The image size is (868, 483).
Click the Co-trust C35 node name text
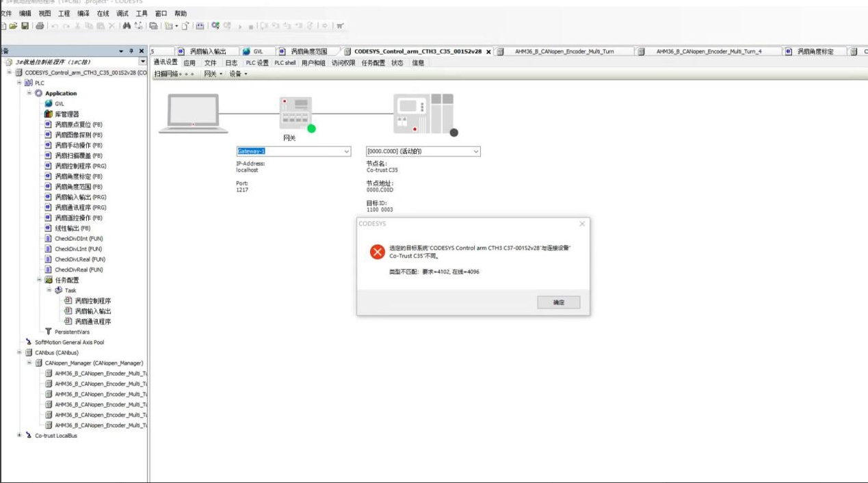pyautogui.click(x=382, y=170)
